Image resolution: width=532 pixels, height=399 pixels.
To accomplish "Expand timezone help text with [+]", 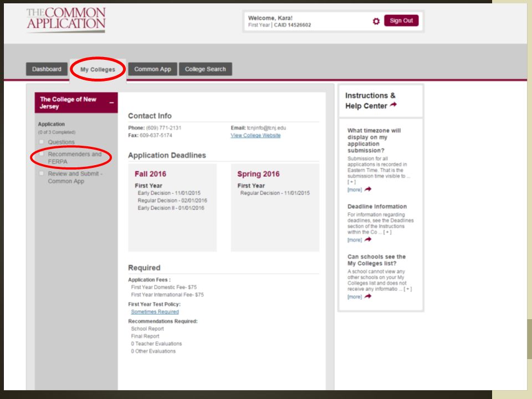I will tap(351, 182).
